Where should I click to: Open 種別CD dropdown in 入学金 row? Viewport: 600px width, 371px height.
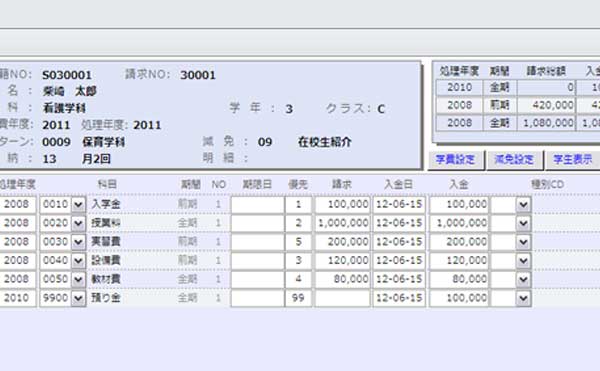pos(523,204)
